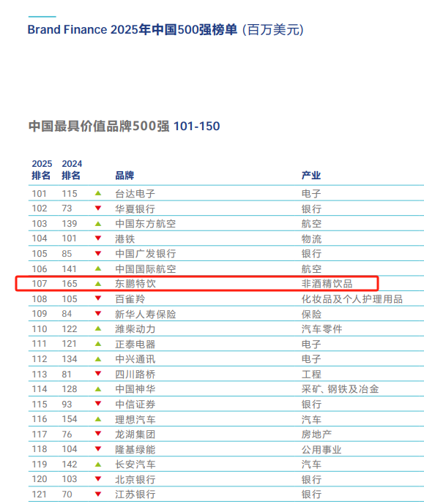Click the 2025 rank 107 cell
Viewport: 424px width, 504px height.
40,284
